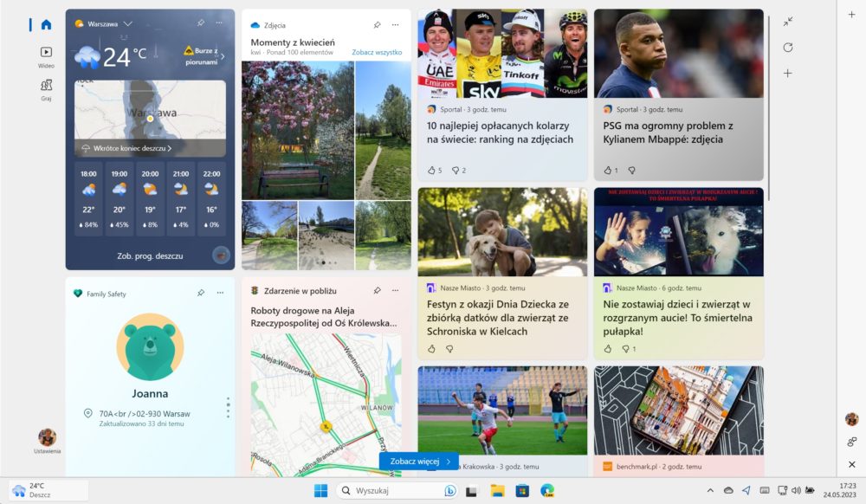The width and height of the screenshot is (866, 504).
Task: Select the 20:00 hourly forecast
Action: pyautogui.click(x=150, y=199)
